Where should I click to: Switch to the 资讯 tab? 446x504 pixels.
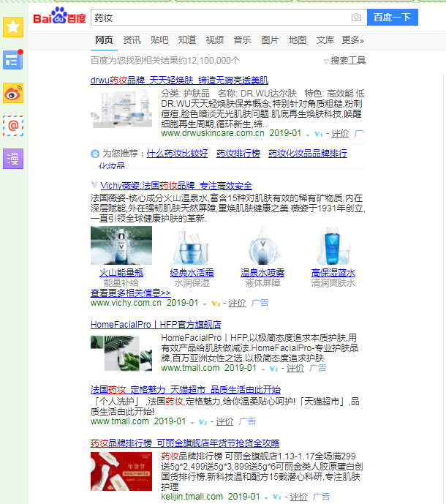pyautogui.click(x=132, y=40)
